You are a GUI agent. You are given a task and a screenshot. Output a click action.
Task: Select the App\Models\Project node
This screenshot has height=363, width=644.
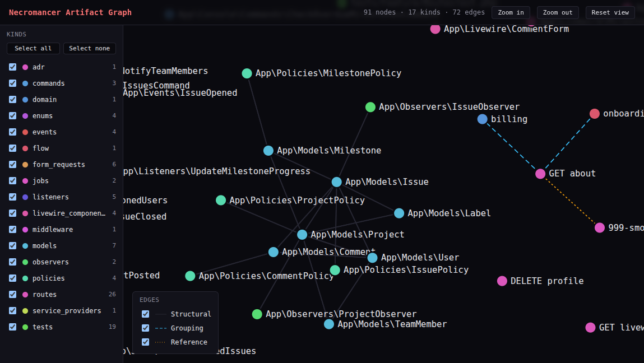302,235
